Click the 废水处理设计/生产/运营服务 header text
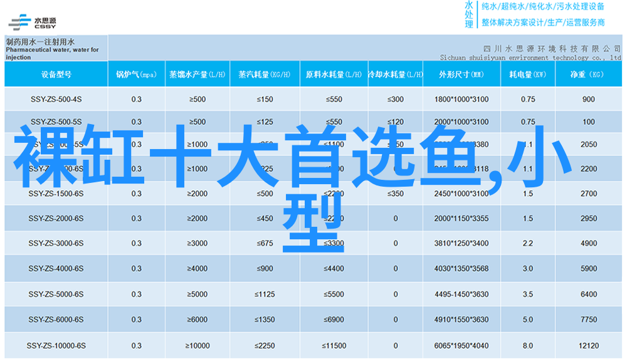Viewport: 627px width, 364px height. pos(543,23)
